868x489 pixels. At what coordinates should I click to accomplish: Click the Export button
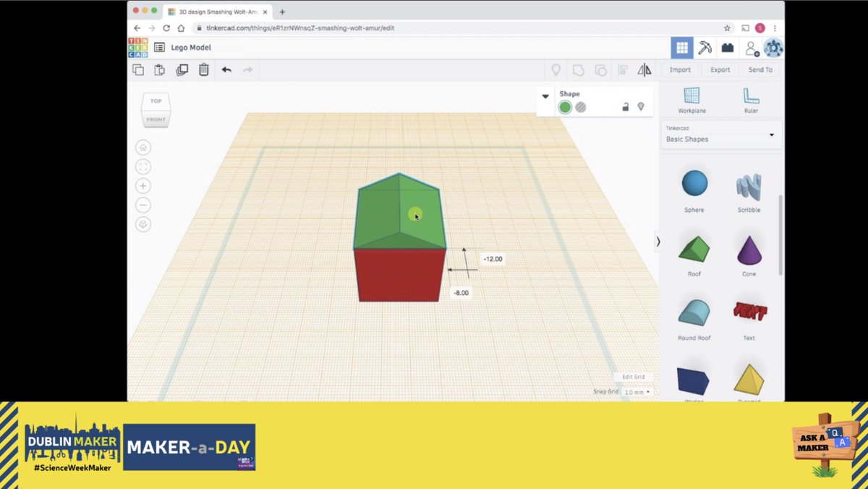pyautogui.click(x=720, y=70)
